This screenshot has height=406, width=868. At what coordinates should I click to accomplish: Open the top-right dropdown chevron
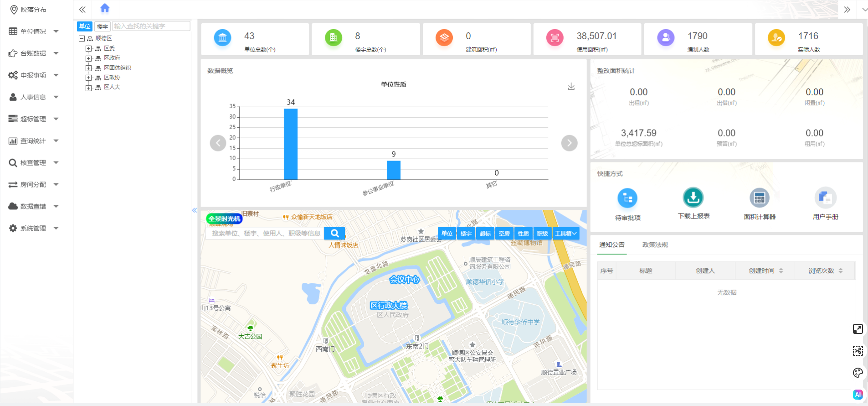(x=864, y=10)
